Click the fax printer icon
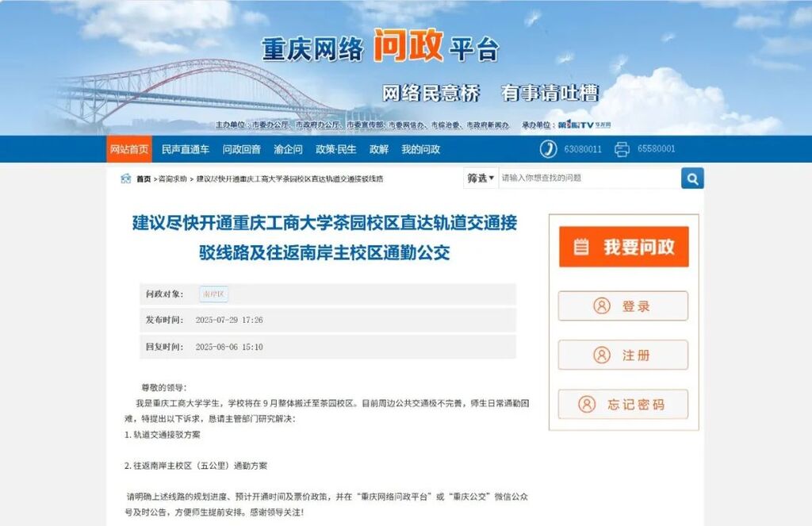The height and width of the screenshot is (526, 812). tap(622, 149)
